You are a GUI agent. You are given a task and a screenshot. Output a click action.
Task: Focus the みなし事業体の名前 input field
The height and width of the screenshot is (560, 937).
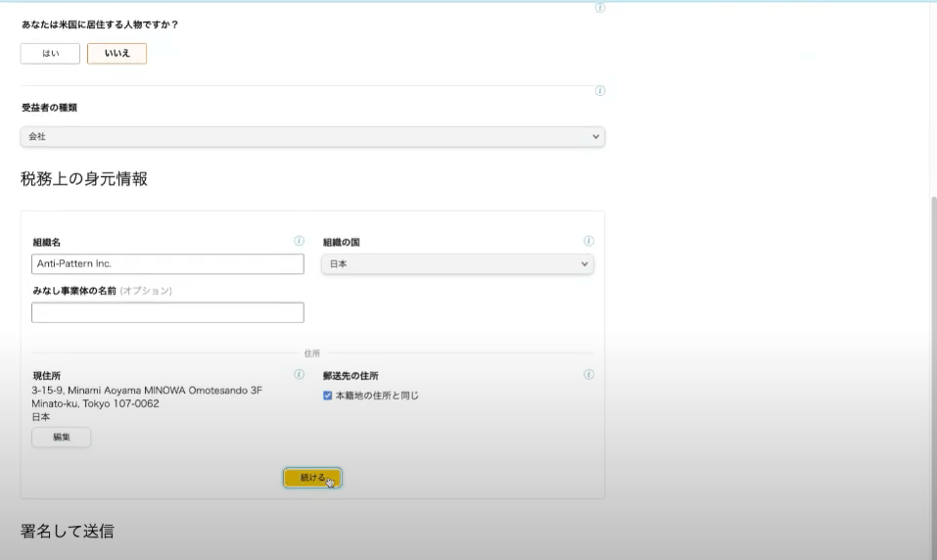pos(168,312)
